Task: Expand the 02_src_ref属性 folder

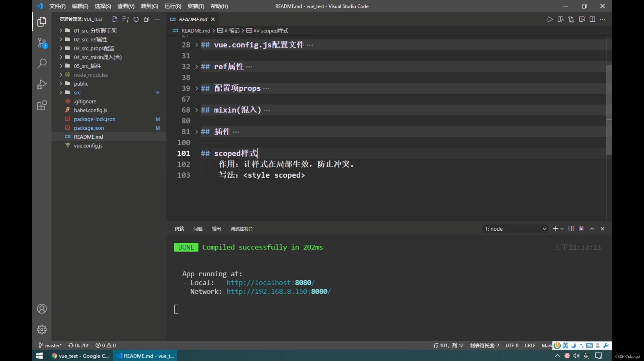Action: click(61, 39)
